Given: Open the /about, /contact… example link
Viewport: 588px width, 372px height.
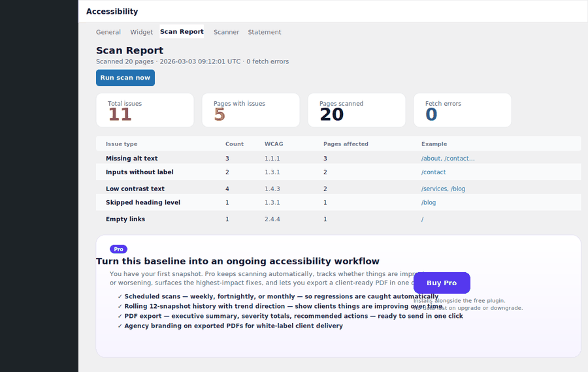Looking at the screenshot, I should pyautogui.click(x=448, y=159).
